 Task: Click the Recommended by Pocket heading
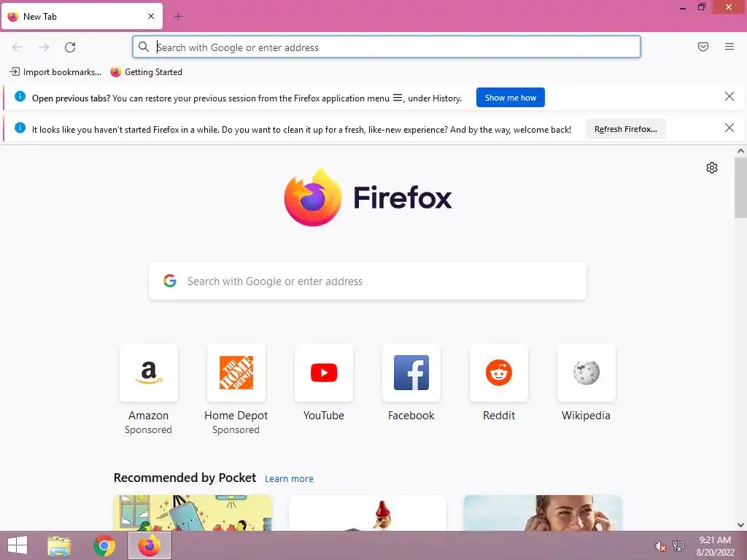(185, 478)
